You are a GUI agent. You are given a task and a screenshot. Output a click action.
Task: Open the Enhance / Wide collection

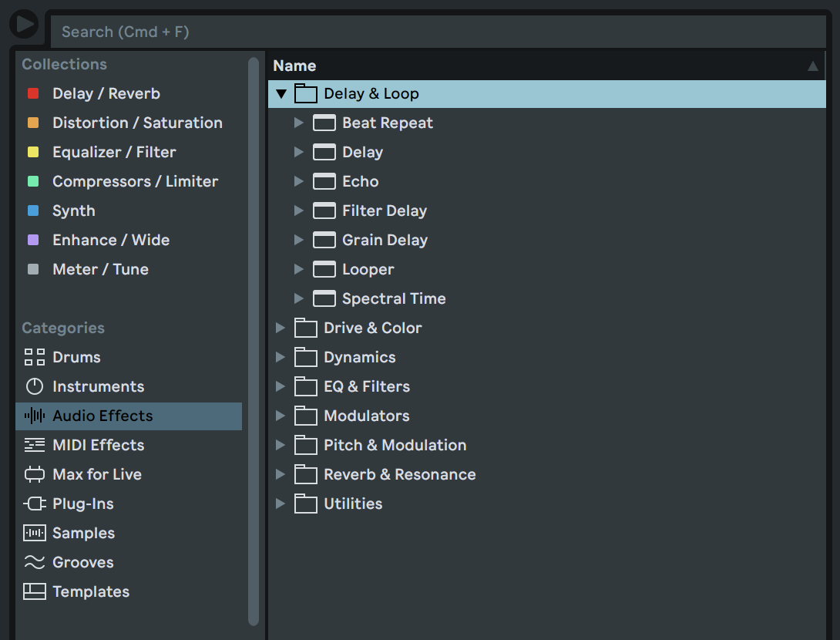pos(111,240)
